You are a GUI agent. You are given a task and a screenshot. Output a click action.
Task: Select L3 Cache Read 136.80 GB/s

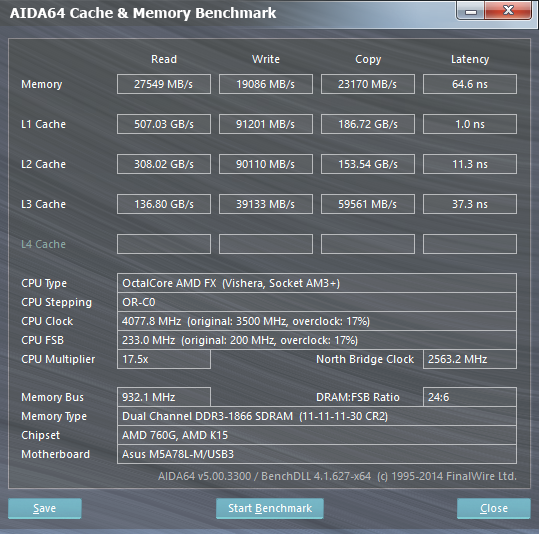click(x=164, y=204)
